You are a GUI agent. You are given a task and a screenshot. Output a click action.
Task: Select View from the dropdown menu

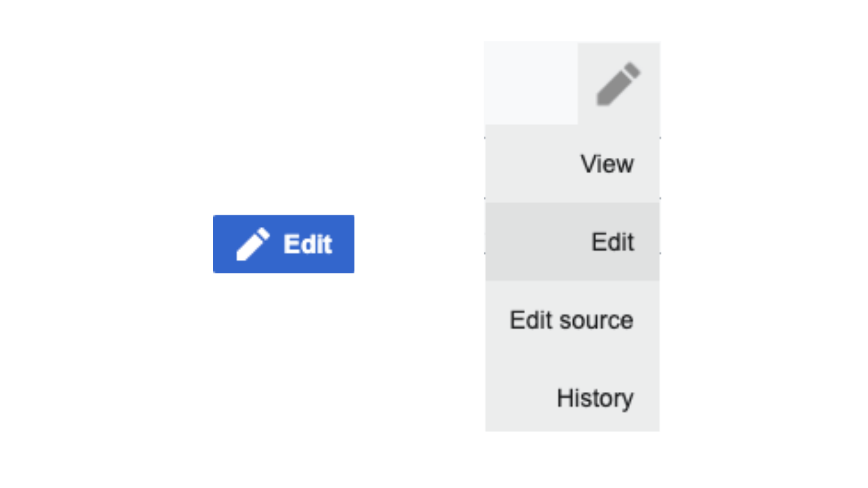(x=607, y=164)
